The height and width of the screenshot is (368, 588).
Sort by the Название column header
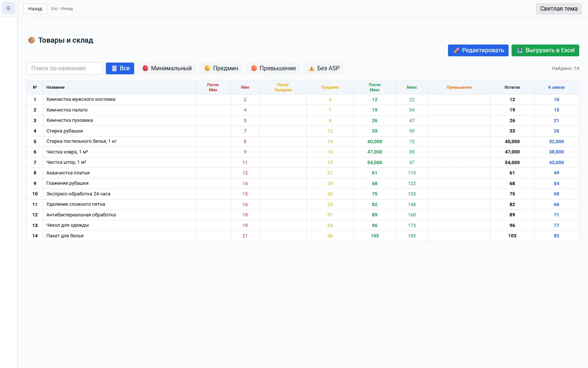coord(55,88)
